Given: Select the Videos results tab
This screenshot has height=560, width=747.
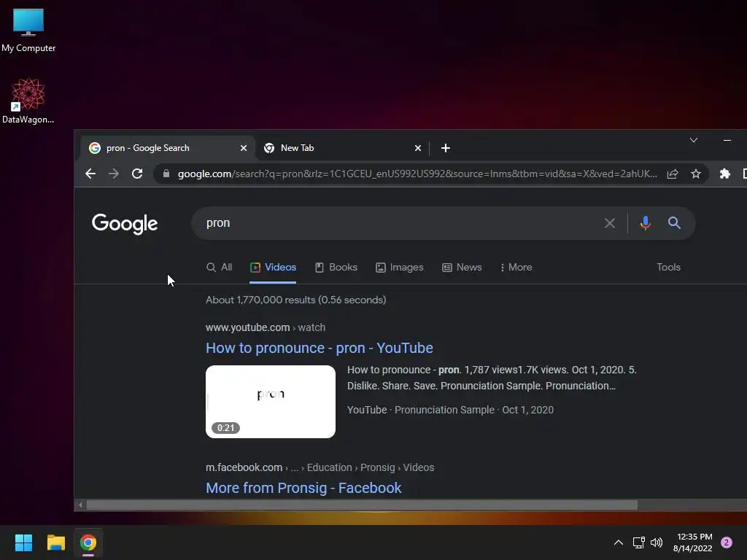Looking at the screenshot, I should 273,267.
